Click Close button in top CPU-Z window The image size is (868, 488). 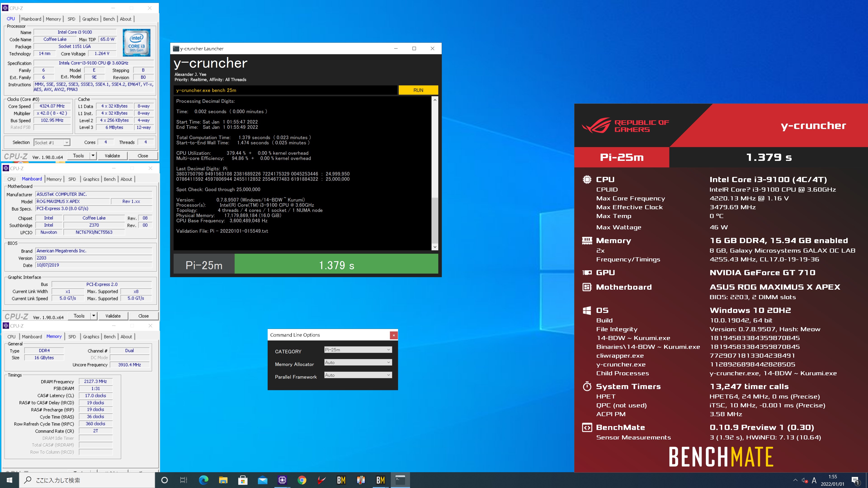point(143,156)
